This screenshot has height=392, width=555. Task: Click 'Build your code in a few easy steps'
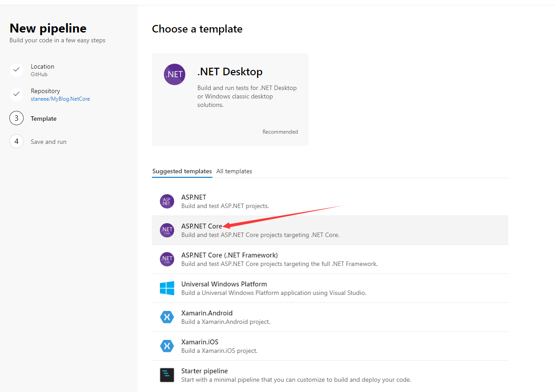[57, 40]
